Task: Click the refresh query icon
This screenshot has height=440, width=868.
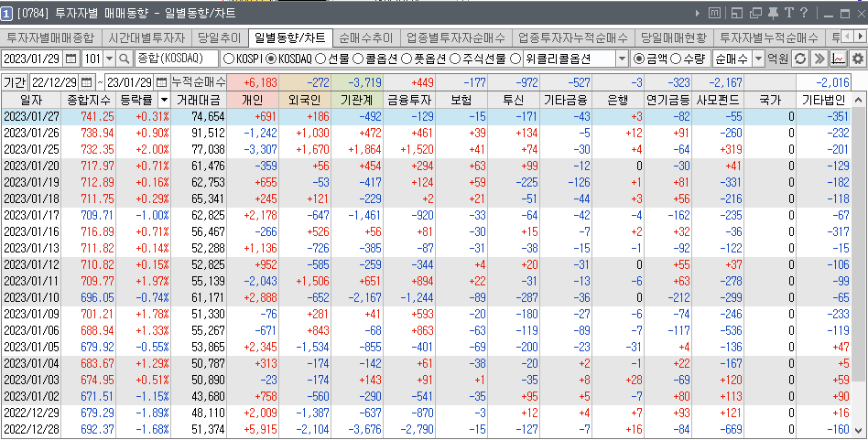Action: pyautogui.click(x=799, y=59)
